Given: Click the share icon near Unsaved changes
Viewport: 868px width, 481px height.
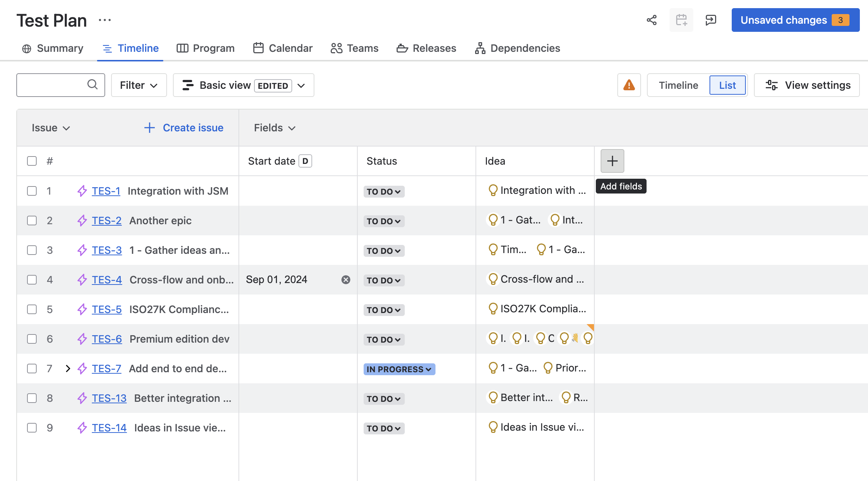Looking at the screenshot, I should 652,20.
